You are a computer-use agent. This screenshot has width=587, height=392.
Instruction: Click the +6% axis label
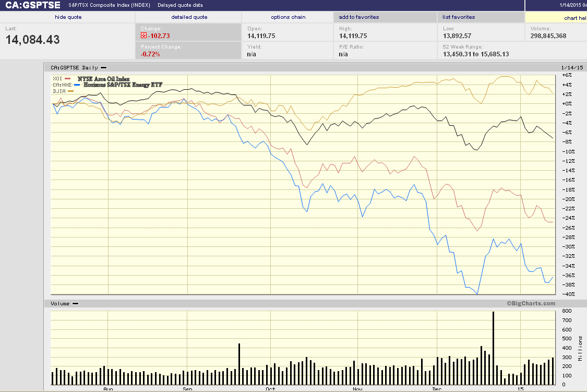pos(567,75)
